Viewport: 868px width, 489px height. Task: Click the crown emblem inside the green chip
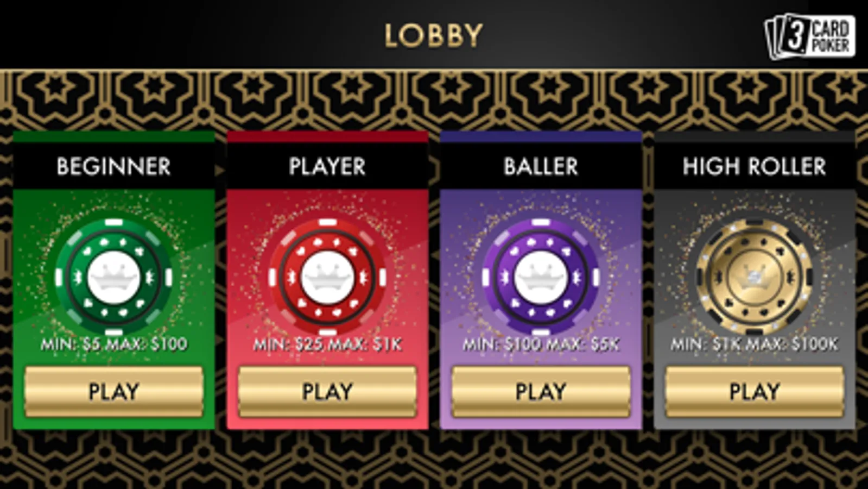click(113, 277)
